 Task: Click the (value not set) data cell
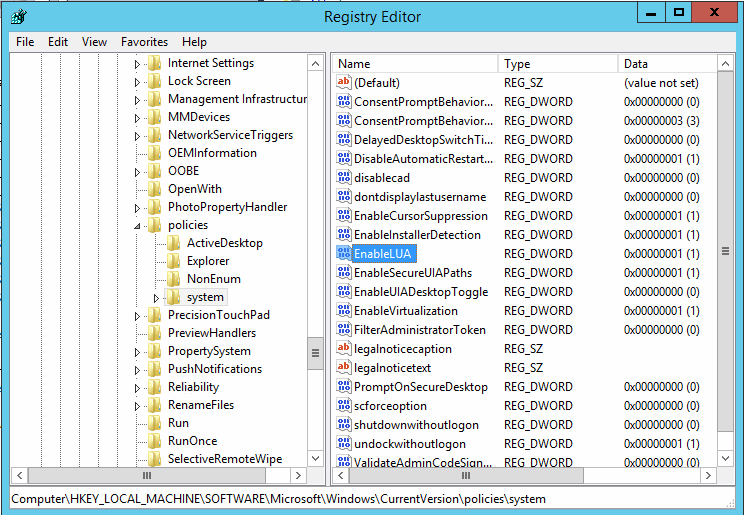(661, 83)
